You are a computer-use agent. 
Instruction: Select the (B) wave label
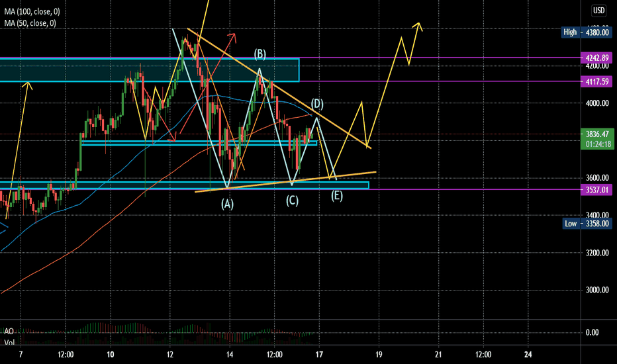pos(260,54)
